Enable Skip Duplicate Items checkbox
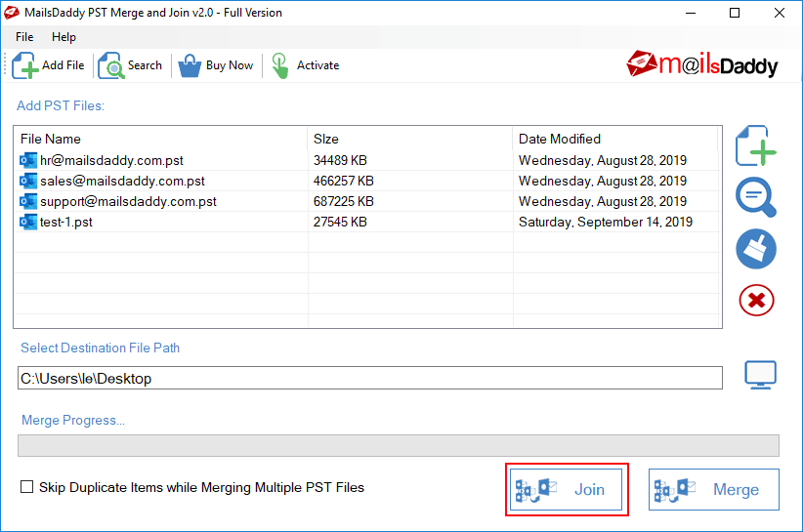803x532 pixels. [x=26, y=486]
